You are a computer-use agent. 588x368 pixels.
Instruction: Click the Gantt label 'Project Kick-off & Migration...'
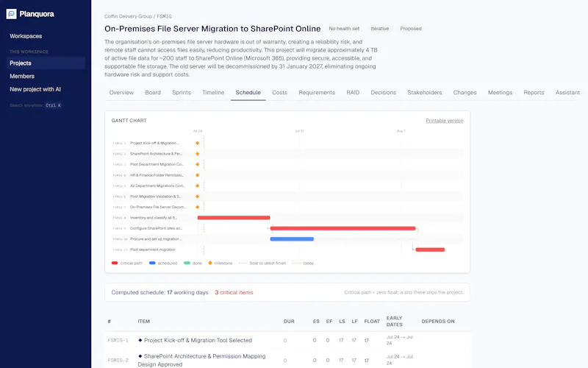coord(154,143)
